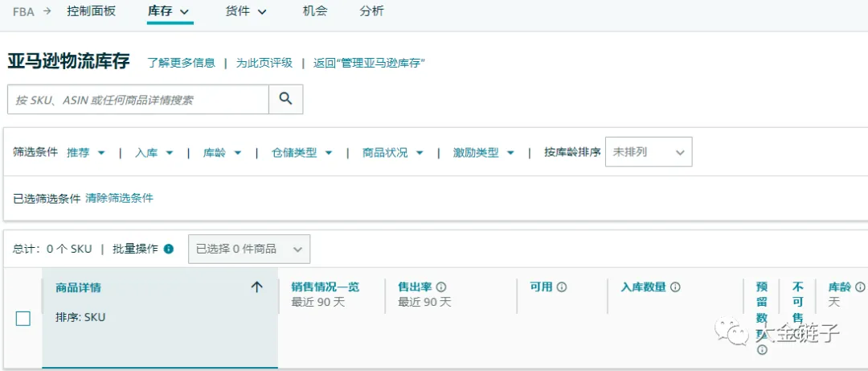Tick the select-all checkbox in table header
Viewport: 868px width, 371px height.
[x=23, y=319]
